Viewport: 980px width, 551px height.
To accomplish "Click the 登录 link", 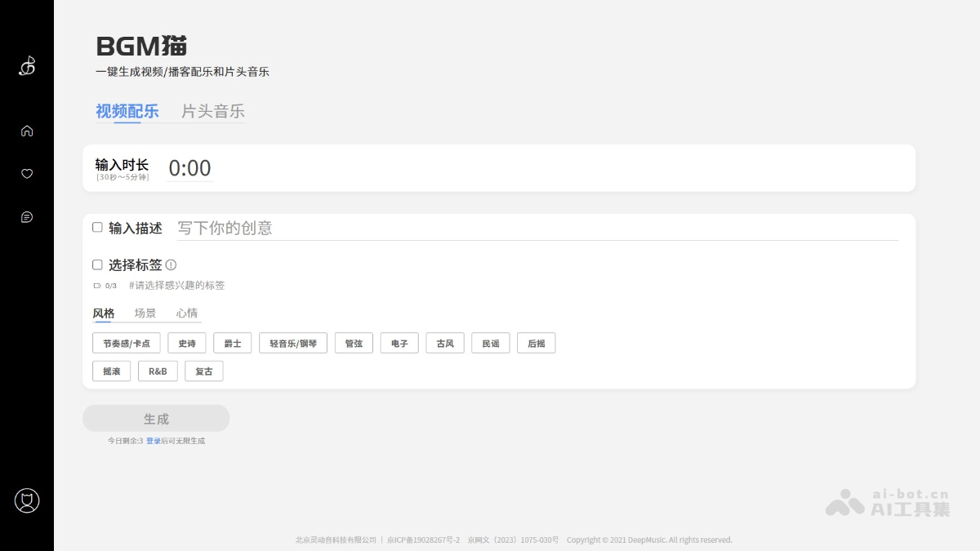I will point(153,441).
